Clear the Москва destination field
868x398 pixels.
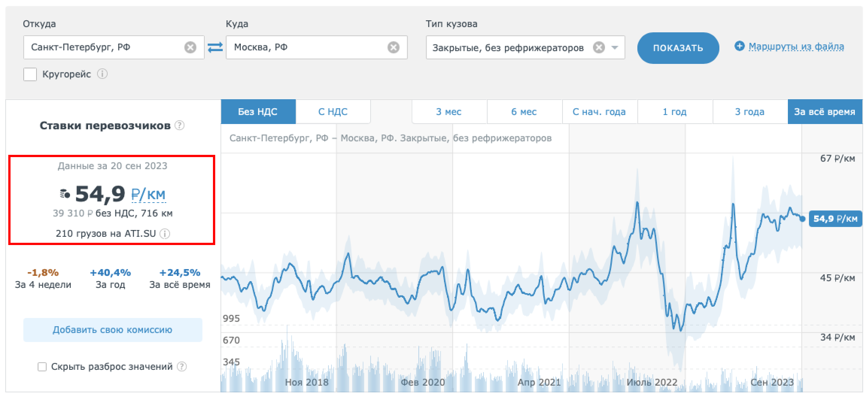pyautogui.click(x=394, y=47)
